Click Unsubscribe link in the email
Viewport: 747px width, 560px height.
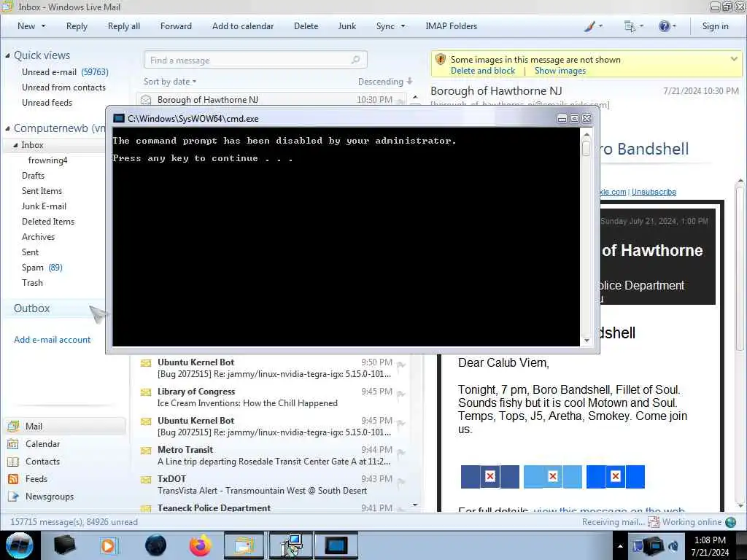point(654,192)
